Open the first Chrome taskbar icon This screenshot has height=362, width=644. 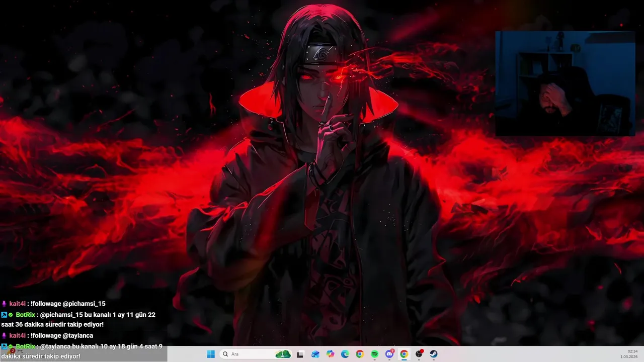tap(360, 354)
